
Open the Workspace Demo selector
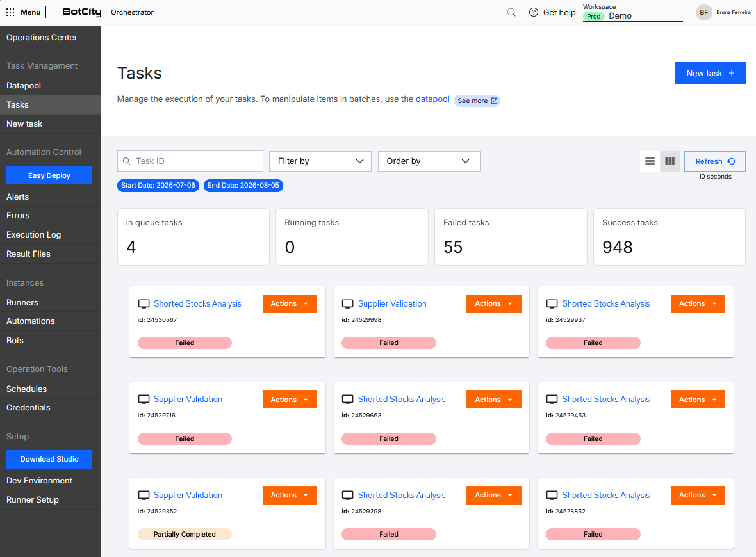(632, 16)
